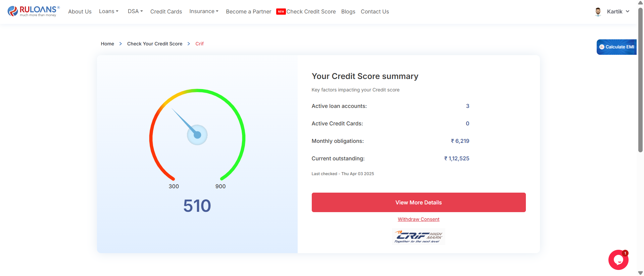Click the Home breadcrumb link

pyautogui.click(x=107, y=44)
